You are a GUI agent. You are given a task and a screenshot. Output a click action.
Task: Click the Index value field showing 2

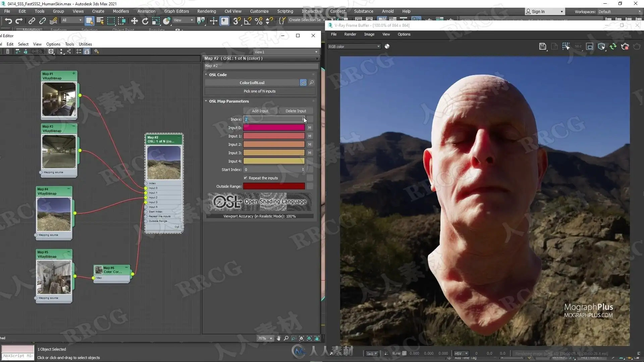272,119
